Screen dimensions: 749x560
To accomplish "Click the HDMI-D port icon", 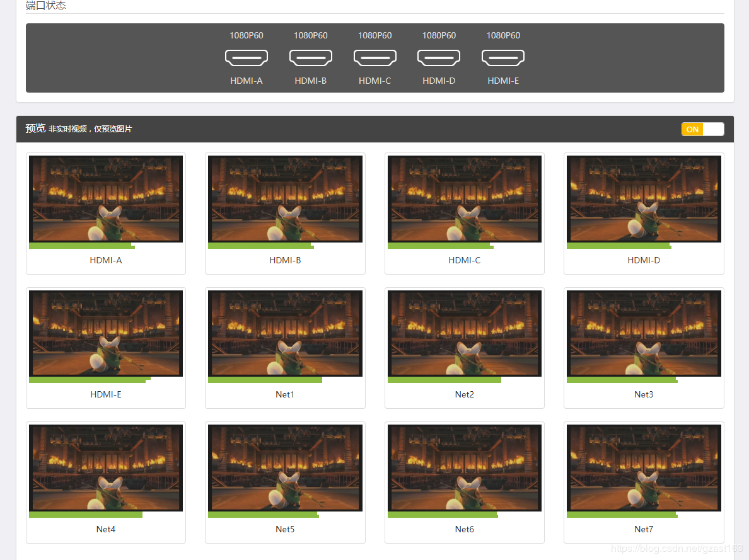I will [x=439, y=58].
